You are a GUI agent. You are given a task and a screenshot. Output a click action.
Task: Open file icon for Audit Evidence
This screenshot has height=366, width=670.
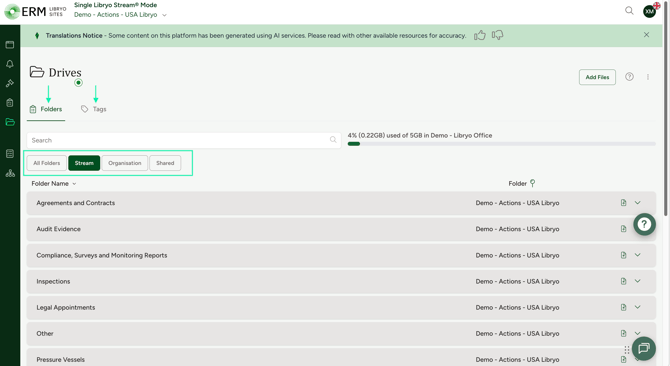click(x=623, y=229)
